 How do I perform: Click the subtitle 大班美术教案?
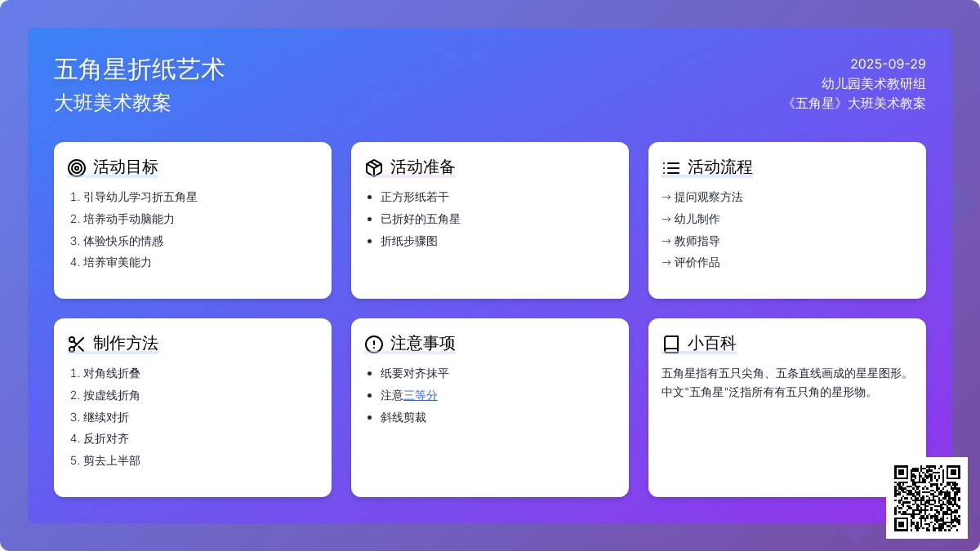coord(113,103)
